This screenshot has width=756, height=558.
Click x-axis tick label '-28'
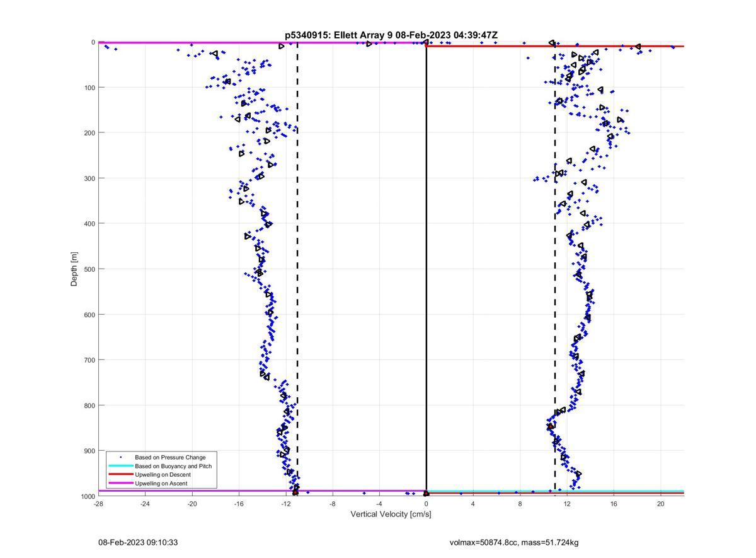[98, 504]
